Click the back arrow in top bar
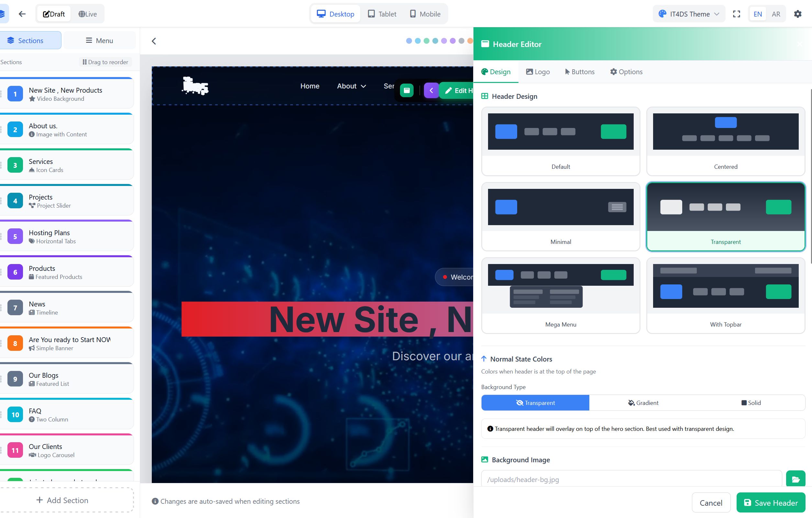This screenshot has width=812, height=518. pyautogui.click(x=22, y=14)
